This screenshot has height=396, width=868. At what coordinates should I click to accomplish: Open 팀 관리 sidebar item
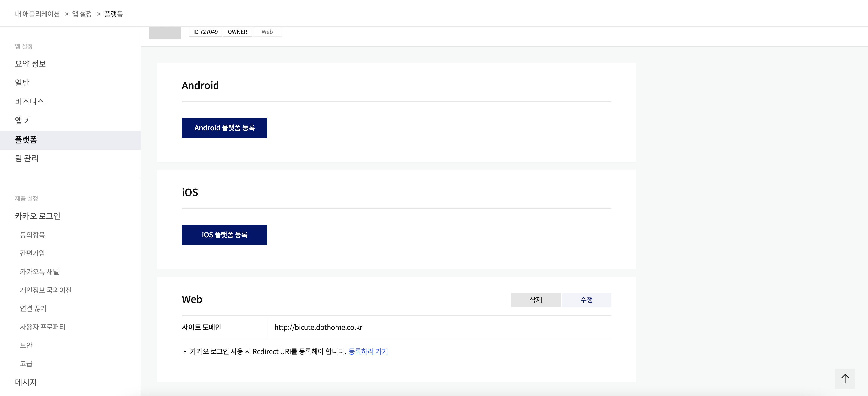click(27, 158)
